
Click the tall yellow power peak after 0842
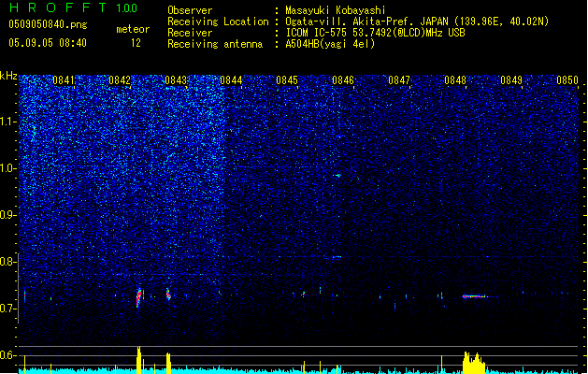[x=138, y=359]
